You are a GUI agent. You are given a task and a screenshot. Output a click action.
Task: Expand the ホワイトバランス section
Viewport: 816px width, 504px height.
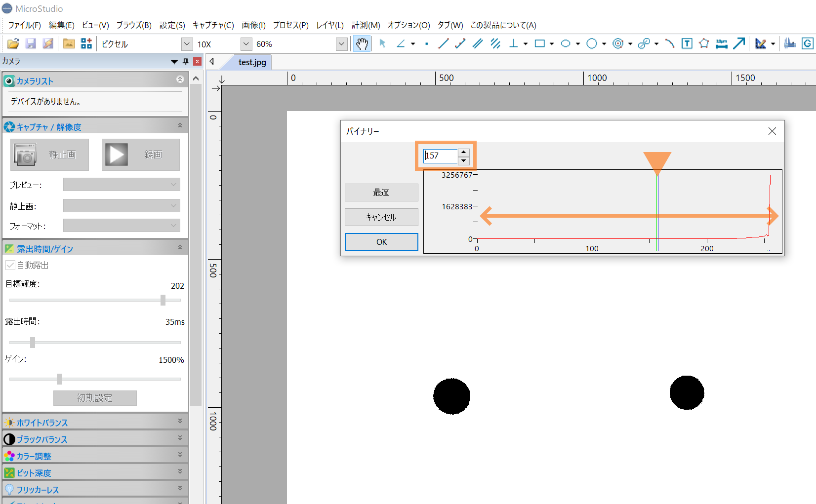180,421
